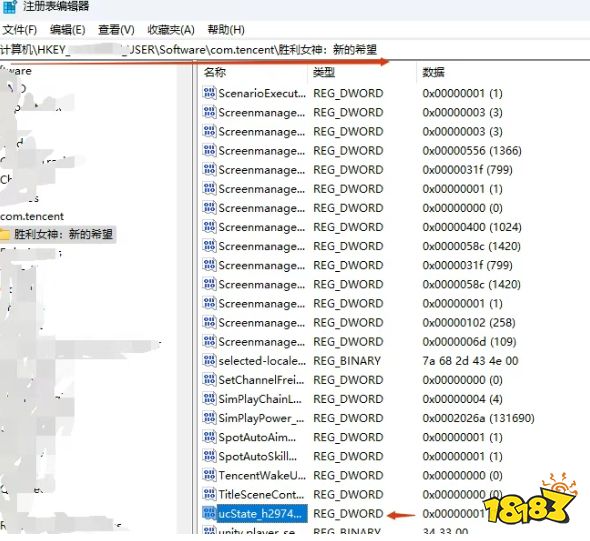Viewport: 590px width, 541px height.
Task: Click the SetChannelFrei... value icon
Action: tap(209, 379)
